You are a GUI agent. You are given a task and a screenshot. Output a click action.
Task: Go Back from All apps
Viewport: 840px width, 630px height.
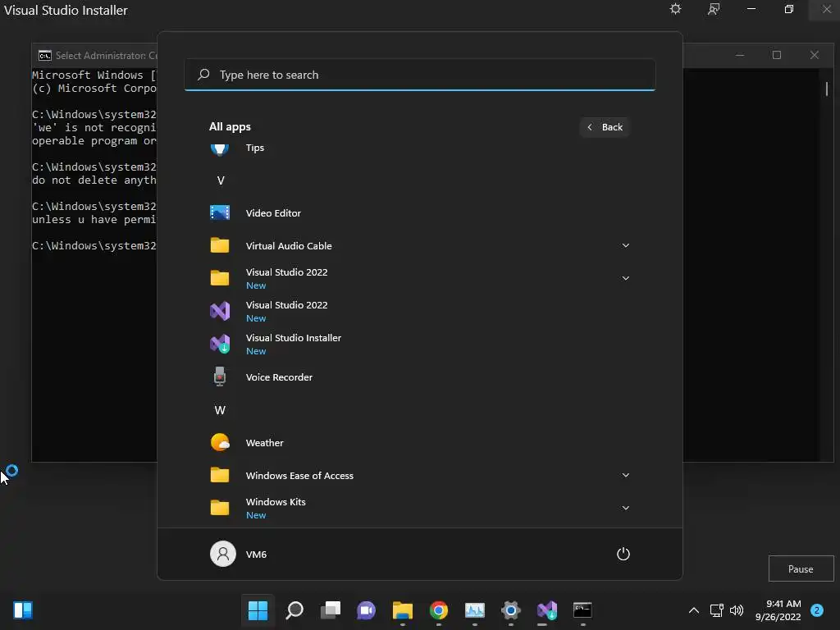[x=605, y=127]
